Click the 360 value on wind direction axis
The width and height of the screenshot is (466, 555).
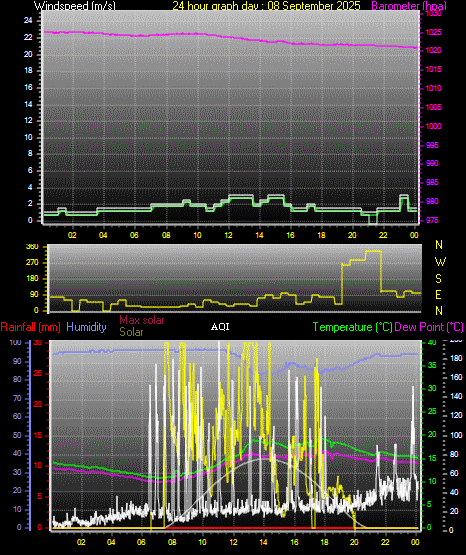(x=32, y=247)
